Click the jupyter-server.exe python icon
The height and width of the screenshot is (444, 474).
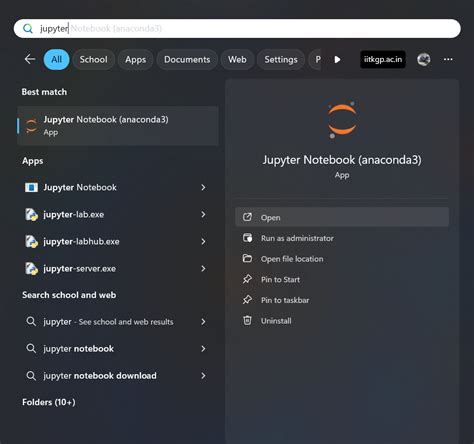31,268
